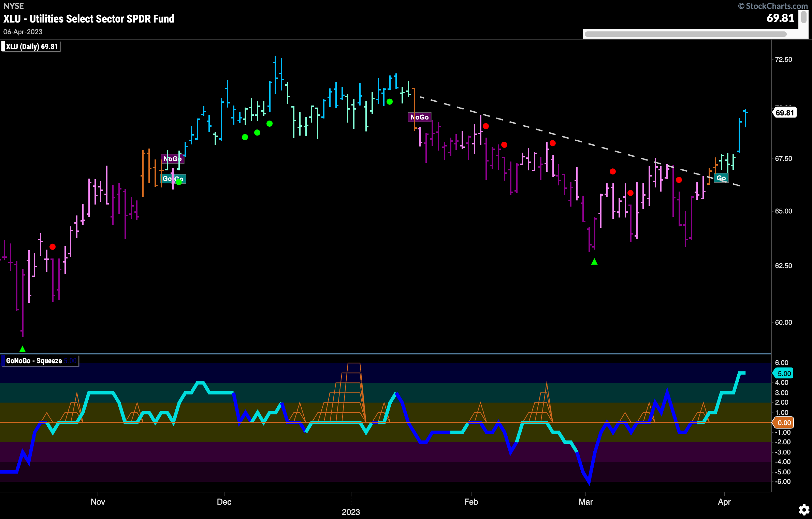Click the Nov date axis label
Viewport: 812px width, 519px height.
[98, 502]
